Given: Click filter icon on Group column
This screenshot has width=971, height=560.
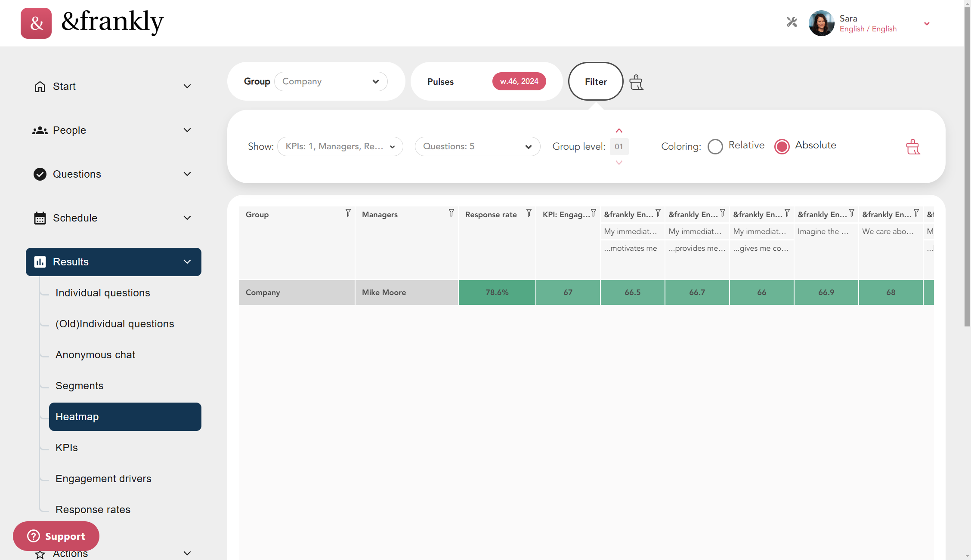Looking at the screenshot, I should pos(348,213).
